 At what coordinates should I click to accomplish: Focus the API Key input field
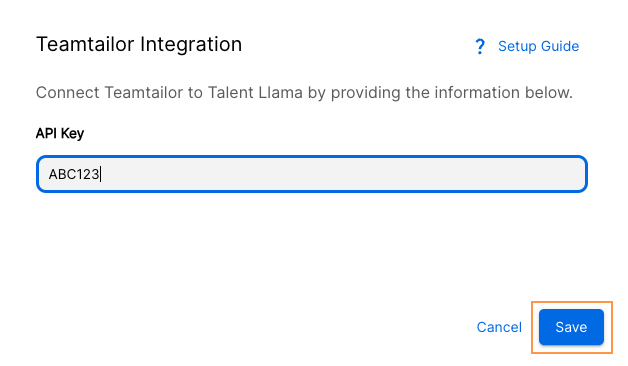(312, 174)
